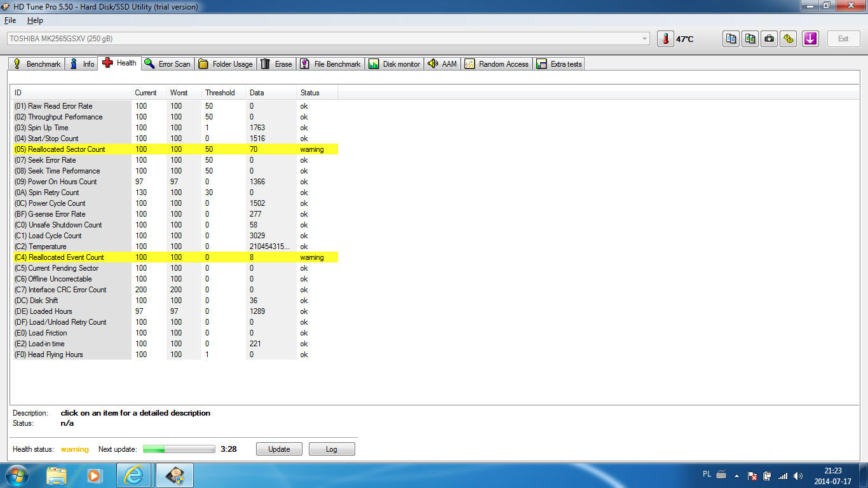Click the Exit button
Viewport: 868px width, 488px height.
[x=843, y=39]
